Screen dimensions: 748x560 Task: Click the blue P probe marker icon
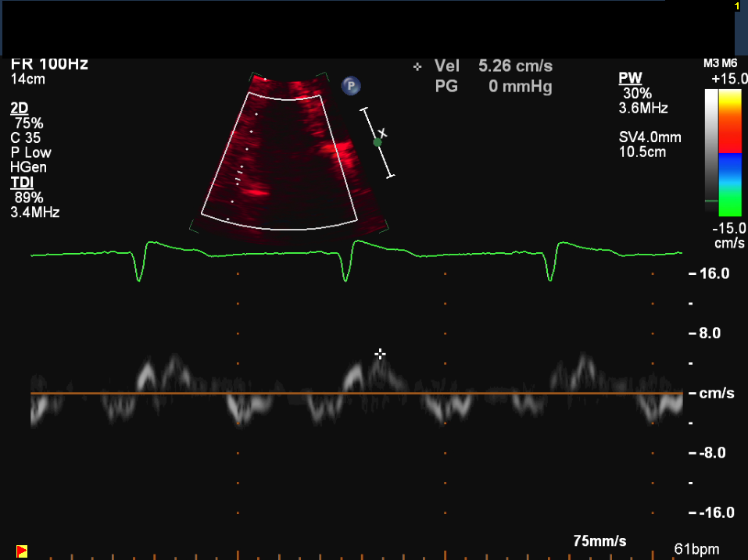[351, 86]
